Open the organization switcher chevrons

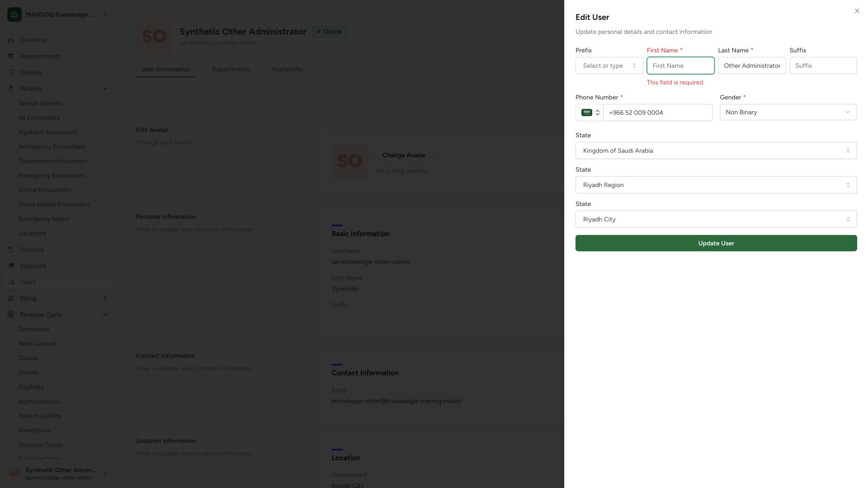pyautogui.click(x=105, y=14)
